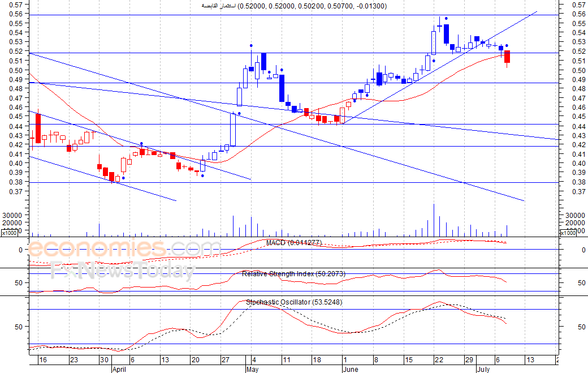The image size is (588, 373).
Task: Click the May month label
Action: point(253,369)
